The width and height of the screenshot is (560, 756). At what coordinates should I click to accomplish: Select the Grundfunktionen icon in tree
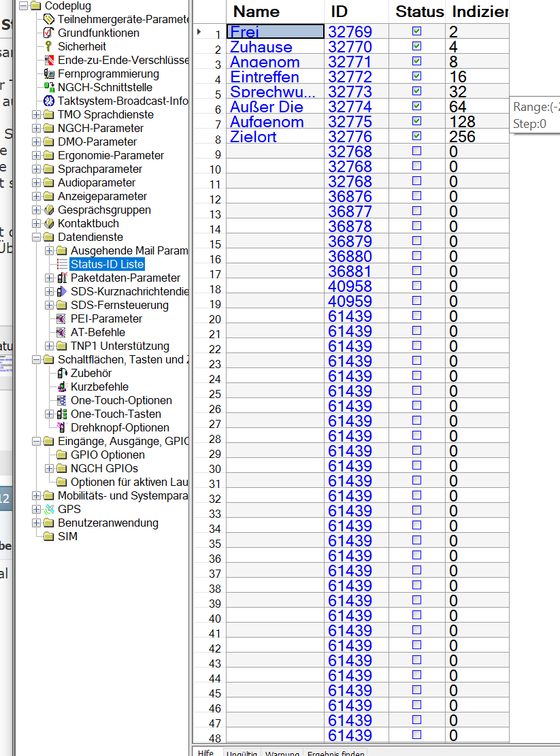click(x=48, y=33)
